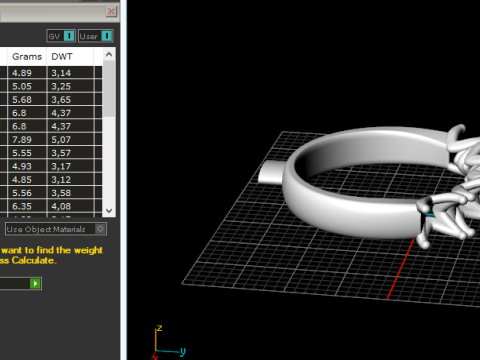480x360 pixels.
Task: Select the 3,57 DWT cell
Action: point(70,153)
